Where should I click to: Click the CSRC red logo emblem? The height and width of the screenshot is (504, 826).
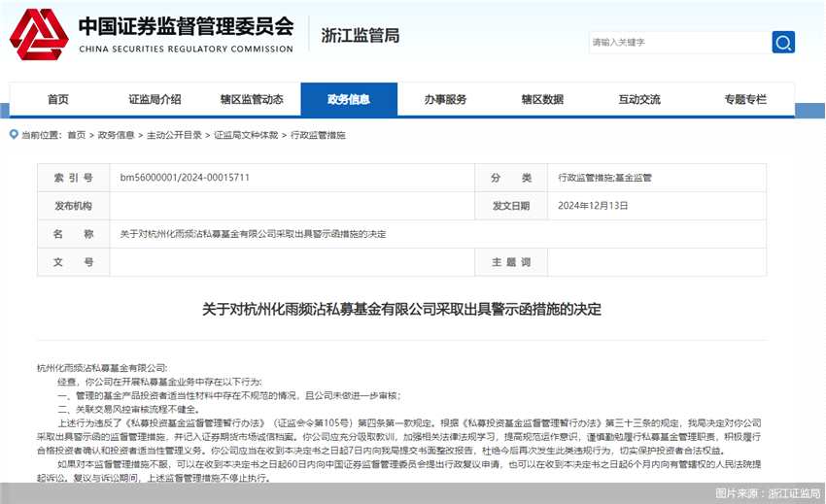click(39, 34)
